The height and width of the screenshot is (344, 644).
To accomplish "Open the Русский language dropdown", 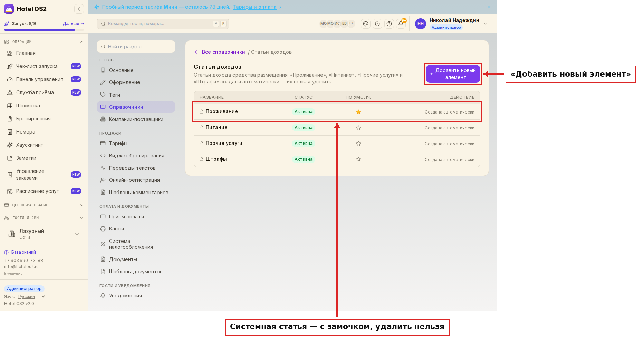I will (31, 297).
